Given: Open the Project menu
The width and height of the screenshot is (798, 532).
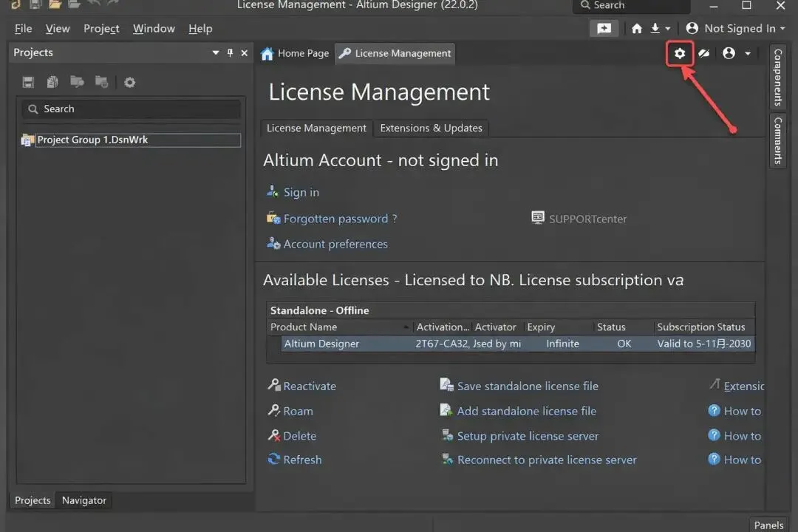Looking at the screenshot, I should click(101, 29).
